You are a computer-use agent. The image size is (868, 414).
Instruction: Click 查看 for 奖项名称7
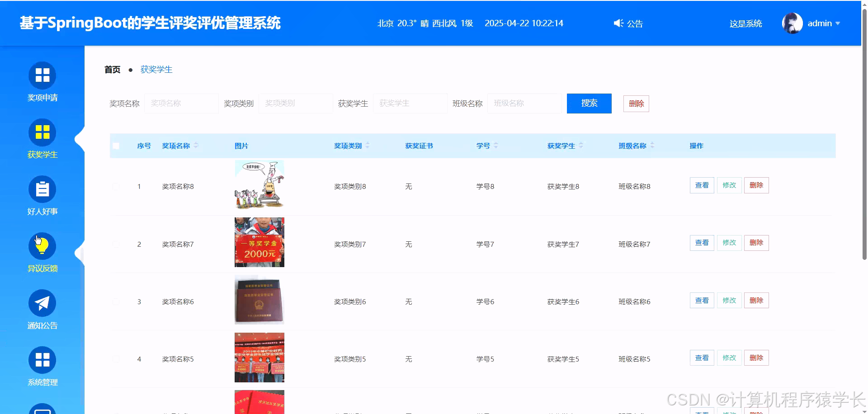702,243
